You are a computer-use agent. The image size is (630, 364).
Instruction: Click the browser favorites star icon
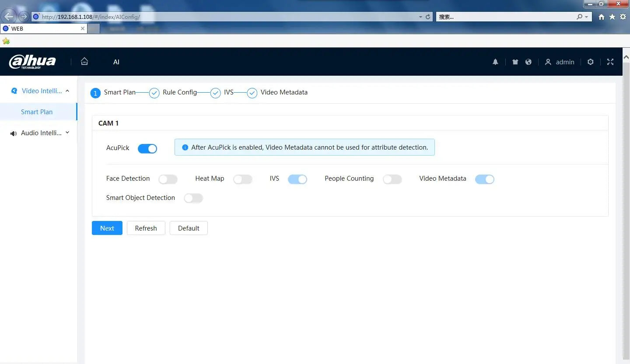pyautogui.click(x=612, y=17)
